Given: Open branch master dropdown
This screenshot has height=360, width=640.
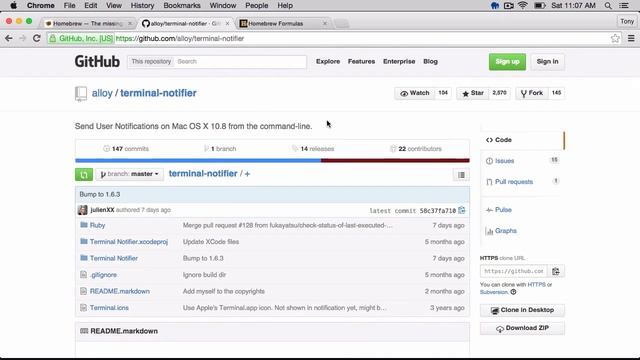Looking at the screenshot, I should click(129, 174).
